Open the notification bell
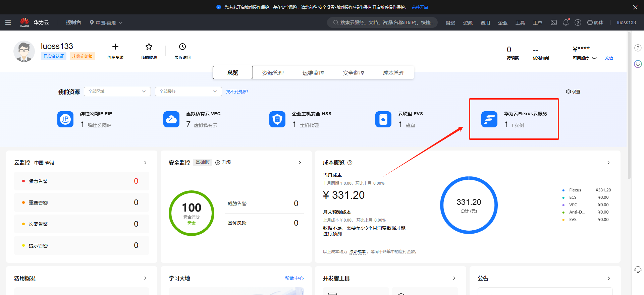Viewport: 644px width, 295px height. click(566, 22)
